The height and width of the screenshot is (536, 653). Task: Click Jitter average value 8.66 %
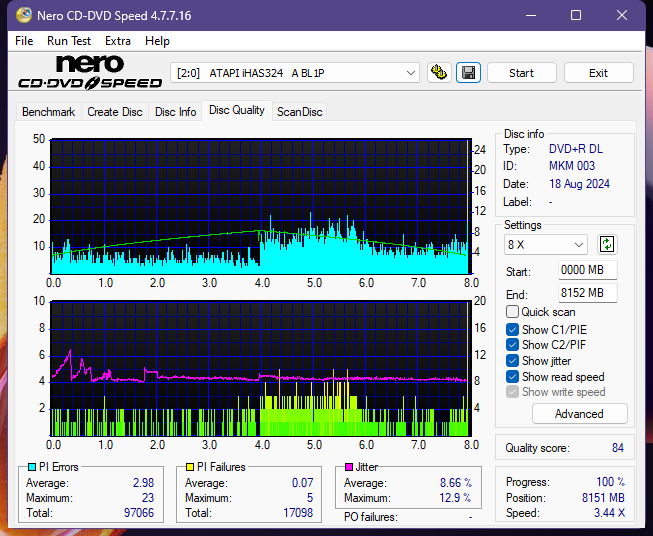coord(456,483)
